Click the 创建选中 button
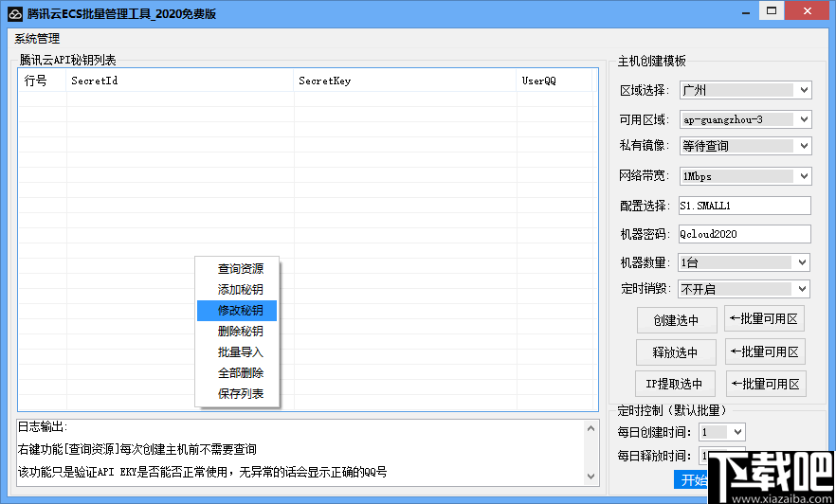Screen dimensions: 836x504 (677, 320)
